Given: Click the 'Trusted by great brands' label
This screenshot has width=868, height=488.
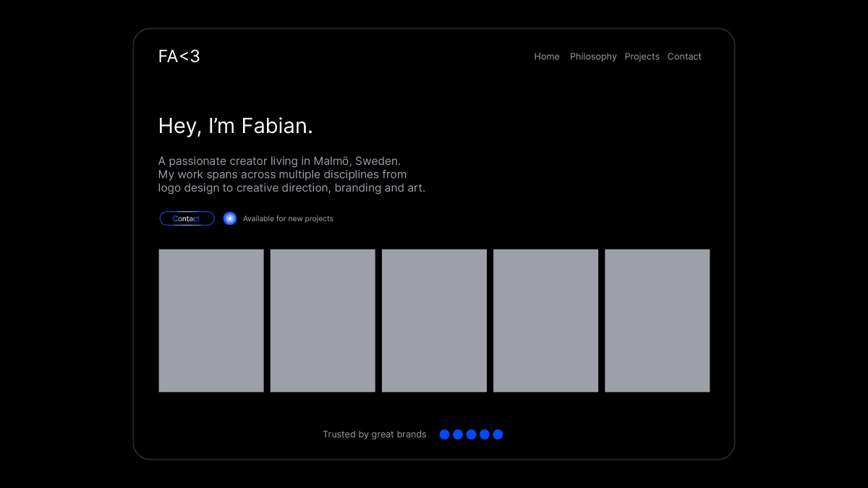Looking at the screenshot, I should tap(374, 435).
